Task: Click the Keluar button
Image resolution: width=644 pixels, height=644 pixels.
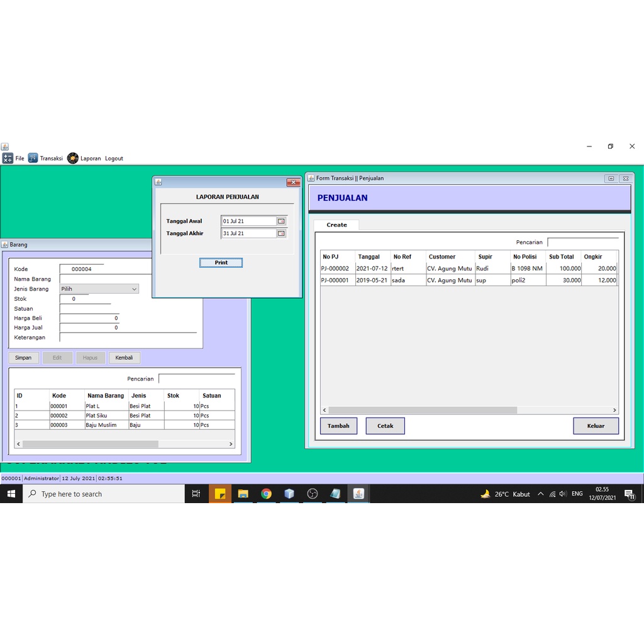Action: [596, 426]
